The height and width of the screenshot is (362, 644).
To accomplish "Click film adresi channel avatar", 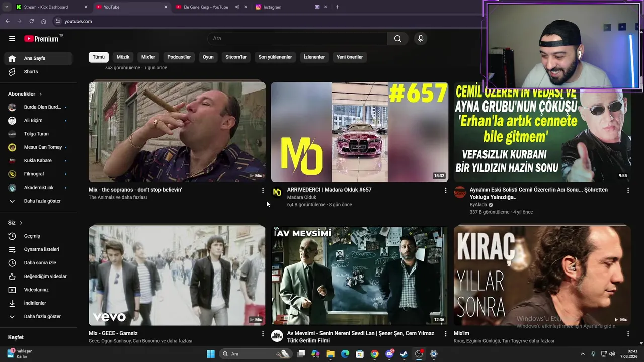I will click(x=277, y=336).
